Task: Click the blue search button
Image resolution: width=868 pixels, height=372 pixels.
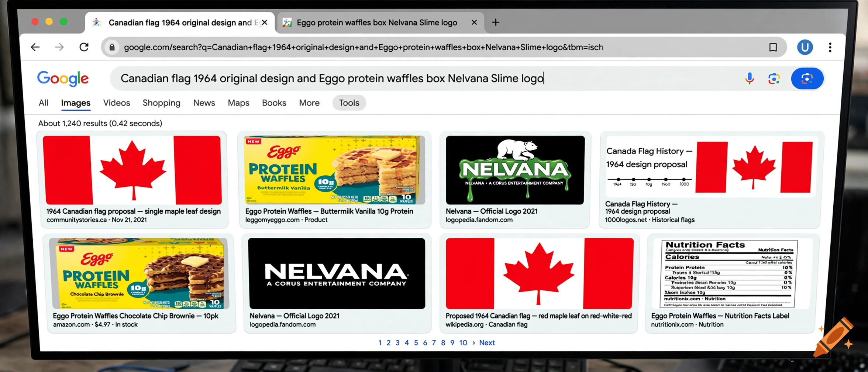Action: 807,78
